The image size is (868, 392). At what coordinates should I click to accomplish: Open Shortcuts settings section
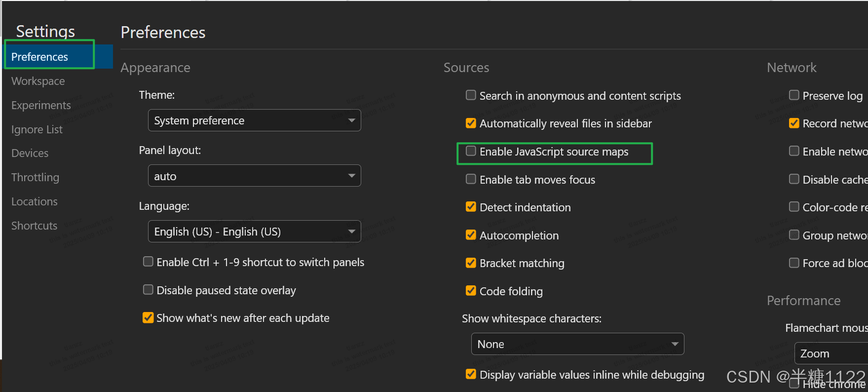(x=34, y=226)
